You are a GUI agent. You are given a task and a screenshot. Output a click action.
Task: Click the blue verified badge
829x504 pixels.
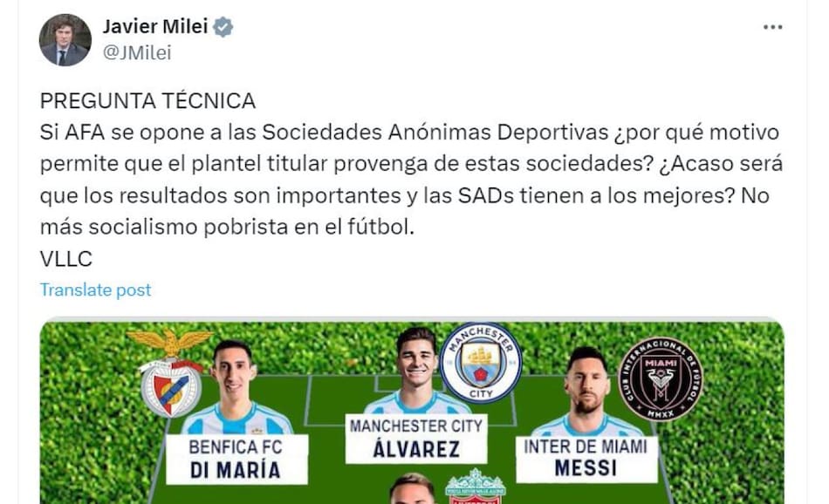[x=223, y=27]
